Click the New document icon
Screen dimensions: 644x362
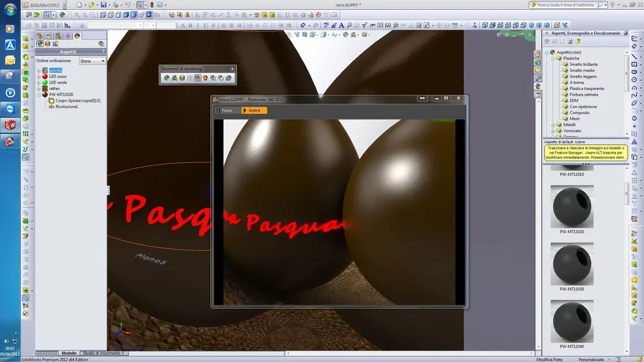[x=79, y=5]
